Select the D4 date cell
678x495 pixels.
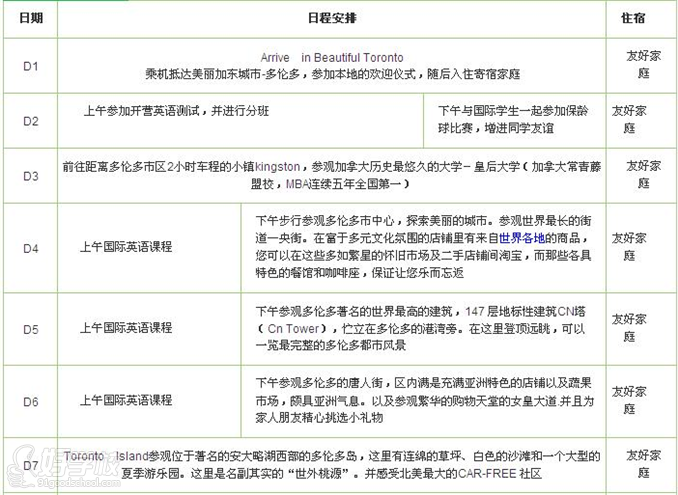[31, 248]
